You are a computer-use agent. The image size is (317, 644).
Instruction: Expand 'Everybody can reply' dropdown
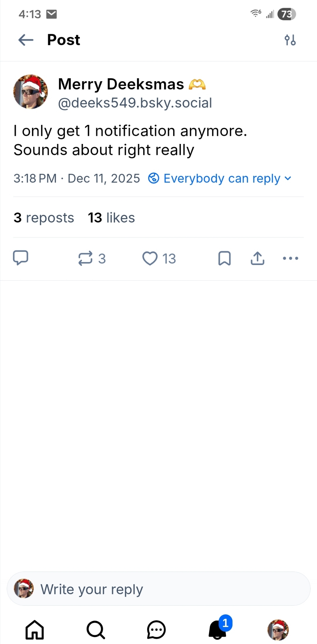pos(220,178)
